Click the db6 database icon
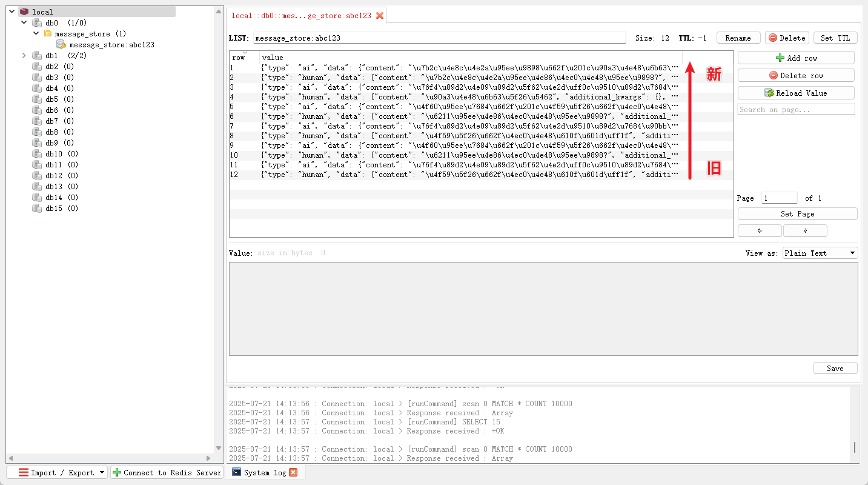This screenshot has width=868, height=485. [x=37, y=110]
